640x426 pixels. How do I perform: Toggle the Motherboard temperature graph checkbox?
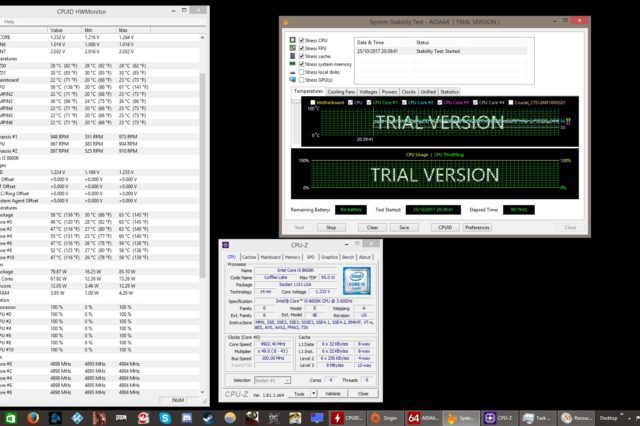point(312,101)
